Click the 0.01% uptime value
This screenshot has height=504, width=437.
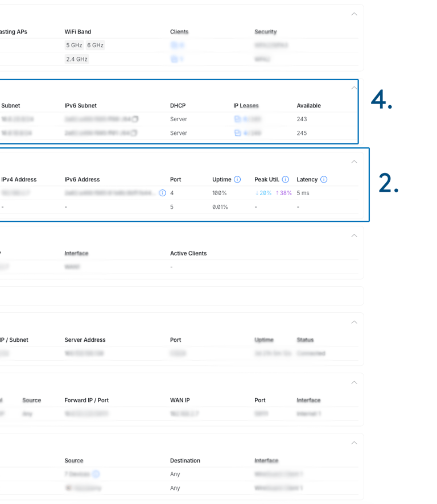220,207
